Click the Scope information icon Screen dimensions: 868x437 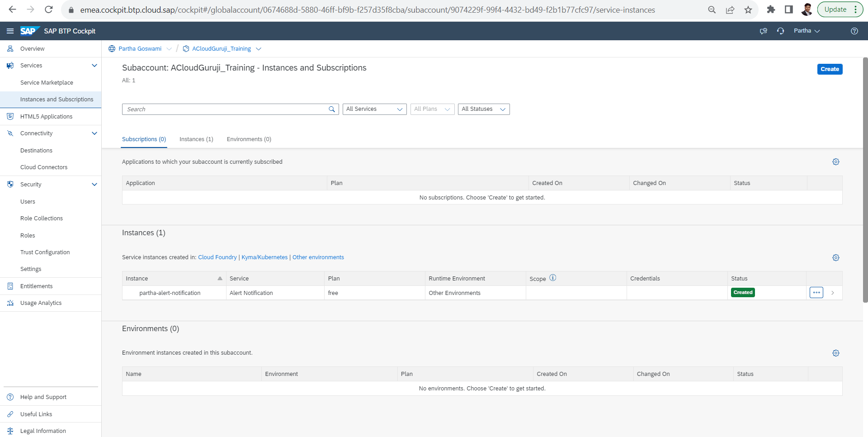click(x=552, y=278)
